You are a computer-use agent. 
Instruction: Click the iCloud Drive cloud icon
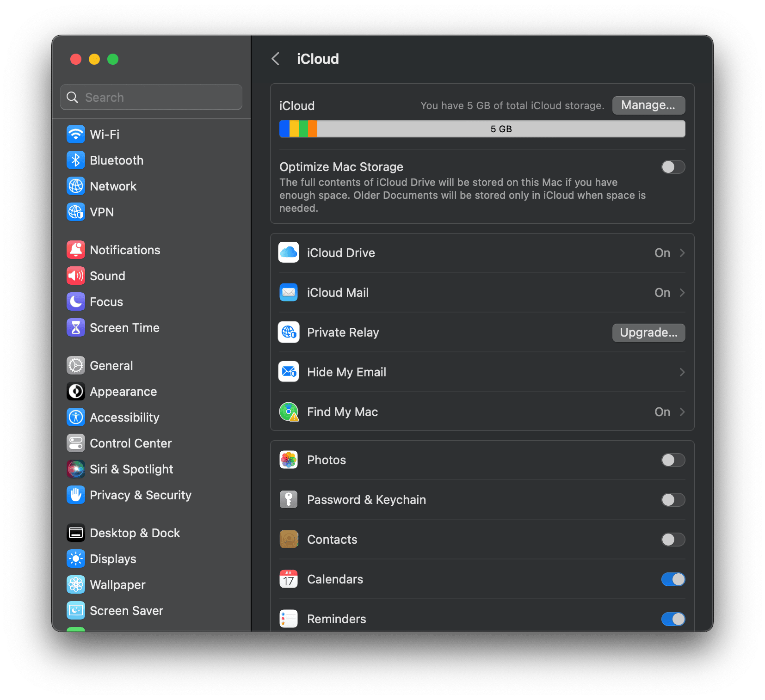pyautogui.click(x=289, y=253)
